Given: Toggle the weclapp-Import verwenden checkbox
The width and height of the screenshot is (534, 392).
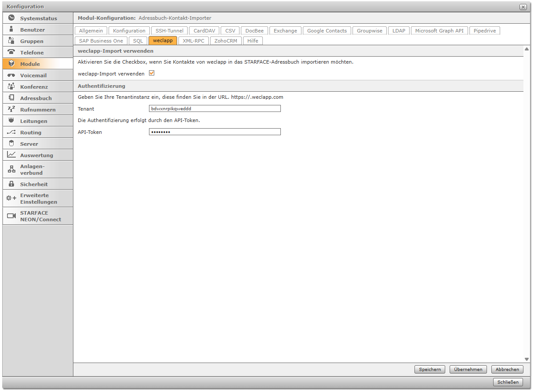Looking at the screenshot, I should [x=152, y=73].
